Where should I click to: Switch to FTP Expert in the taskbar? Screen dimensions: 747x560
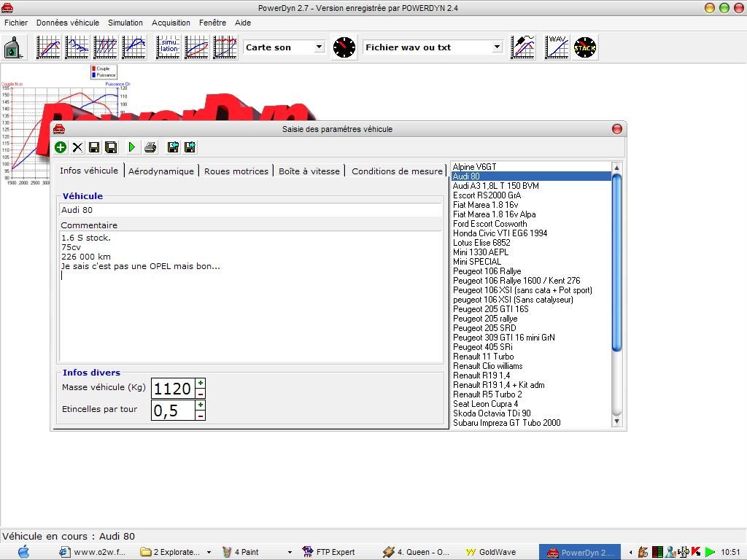329,553
